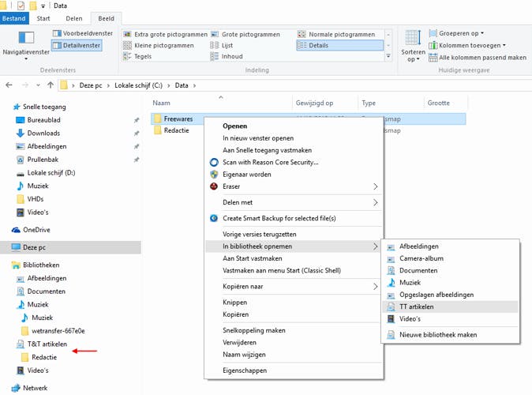The height and width of the screenshot is (395, 532).
Task: Switch to the Start ribbon tab
Action: (x=44, y=17)
